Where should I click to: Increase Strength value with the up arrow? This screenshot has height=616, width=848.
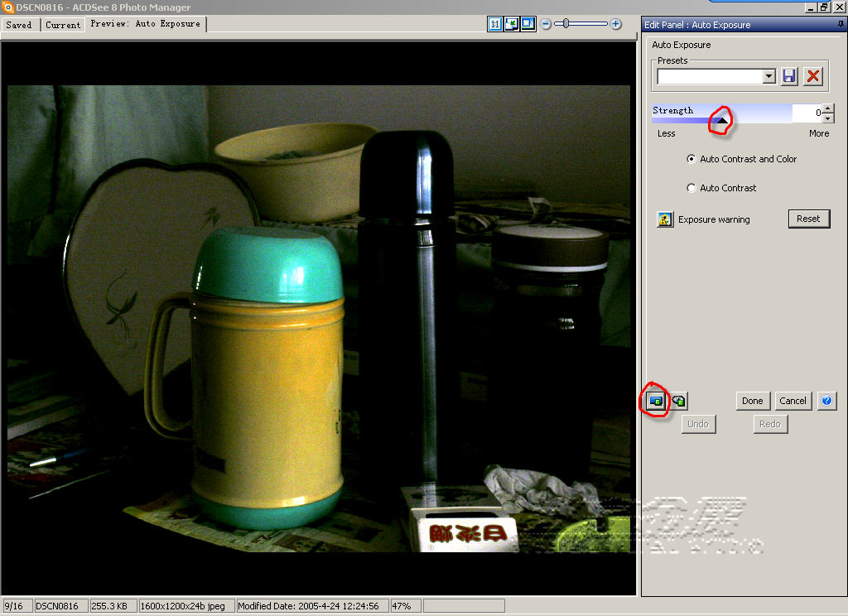coord(829,108)
